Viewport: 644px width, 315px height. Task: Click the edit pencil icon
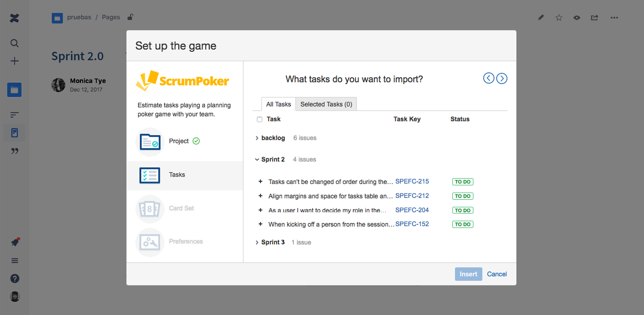click(541, 17)
